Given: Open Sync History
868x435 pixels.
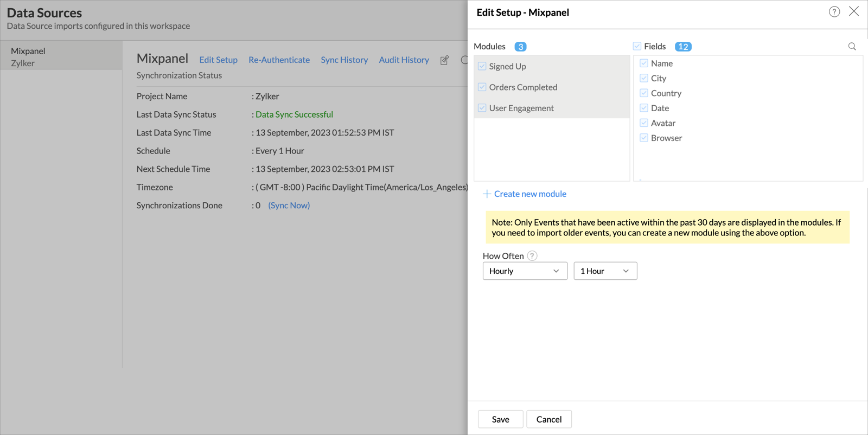Looking at the screenshot, I should (344, 60).
